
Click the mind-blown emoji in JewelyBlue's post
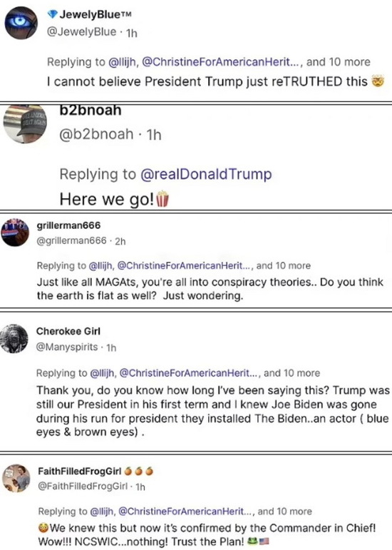click(378, 81)
